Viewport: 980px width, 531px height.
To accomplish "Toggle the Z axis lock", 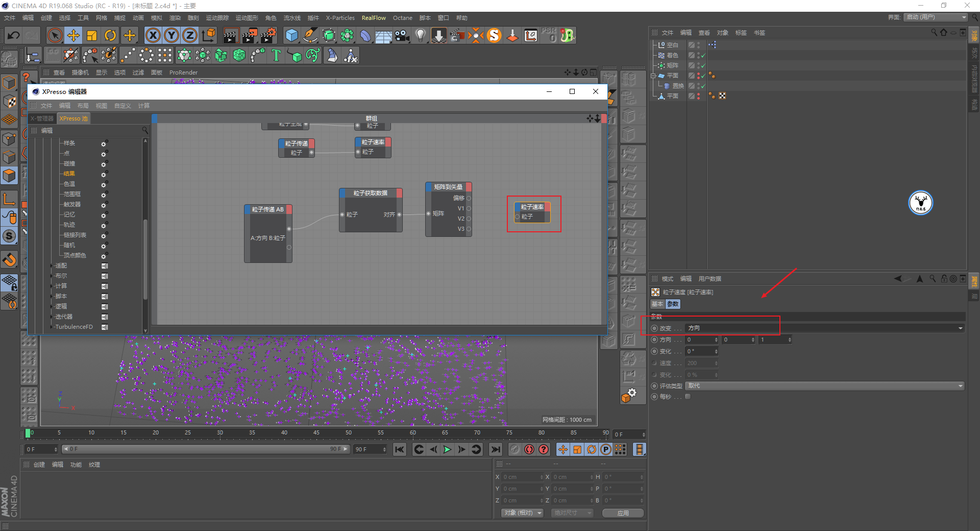I will coord(190,35).
